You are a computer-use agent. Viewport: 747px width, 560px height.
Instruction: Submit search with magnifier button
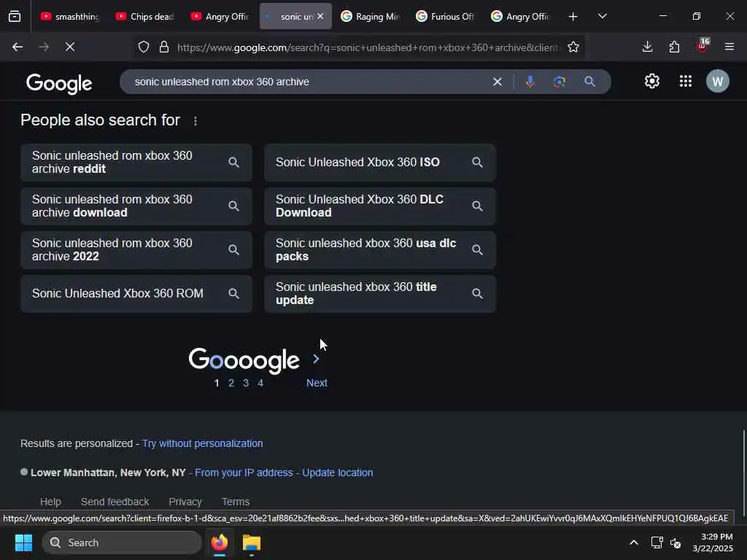(589, 82)
